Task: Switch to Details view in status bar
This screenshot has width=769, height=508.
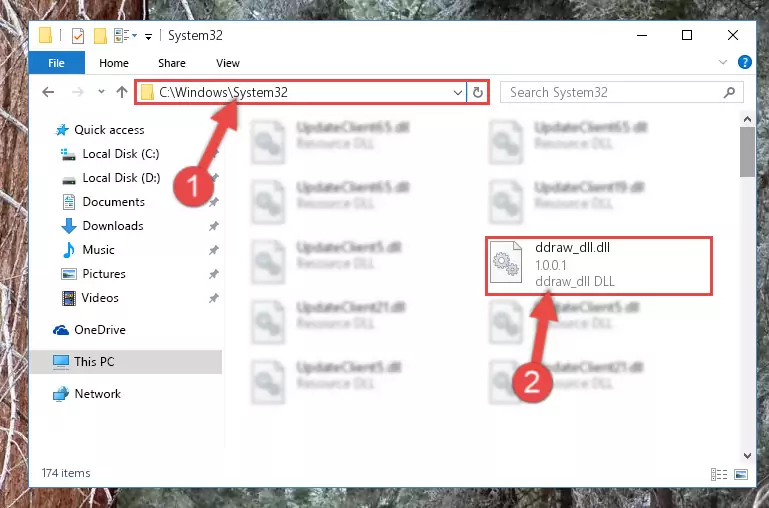Action: point(718,474)
